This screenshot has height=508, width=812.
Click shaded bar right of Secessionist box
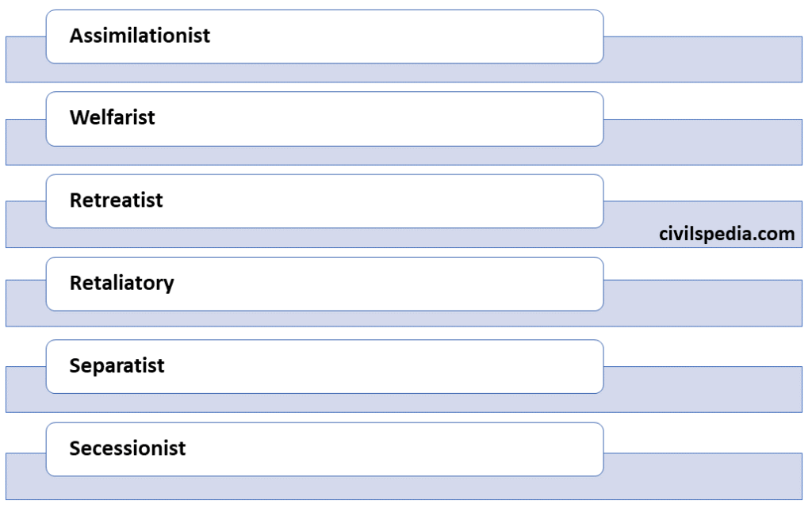coord(702,476)
